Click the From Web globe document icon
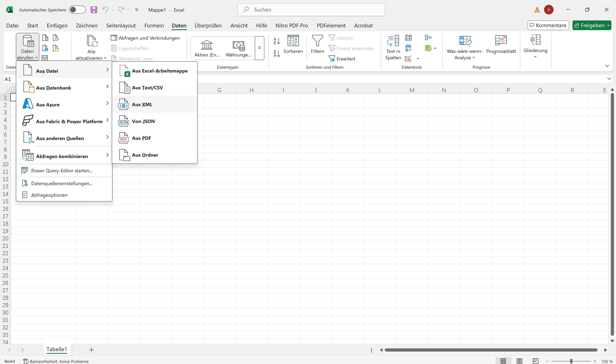This screenshot has width=616, height=364. point(45,48)
